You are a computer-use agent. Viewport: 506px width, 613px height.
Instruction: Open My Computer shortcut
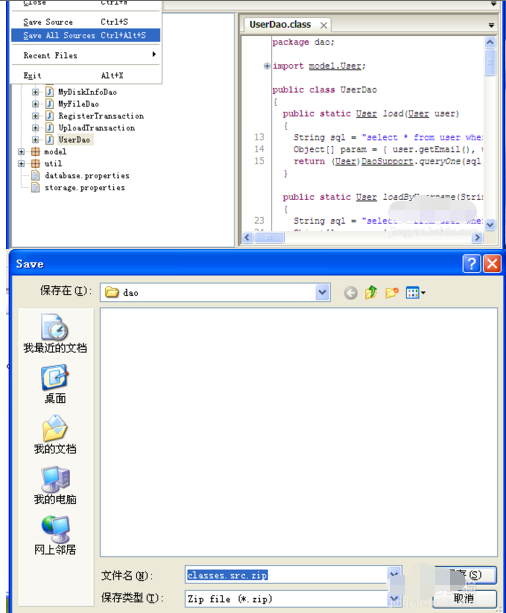point(55,485)
